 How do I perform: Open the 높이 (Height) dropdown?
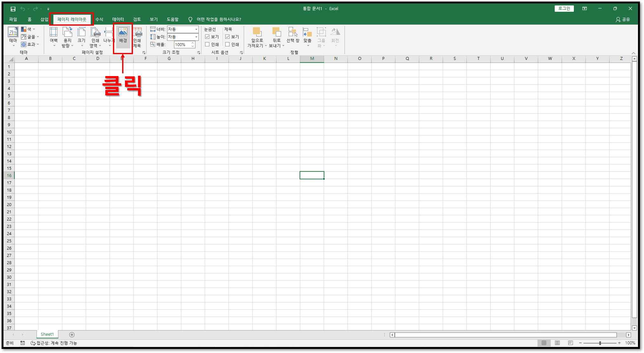[196, 37]
